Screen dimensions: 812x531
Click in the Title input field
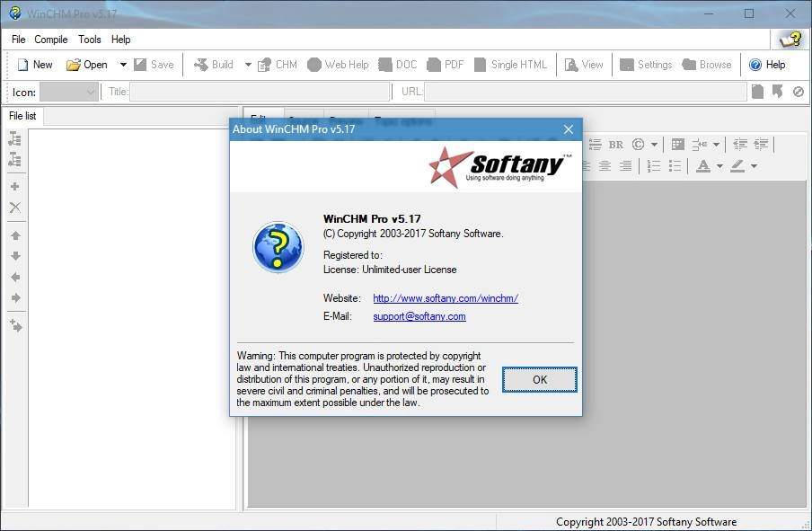click(260, 92)
